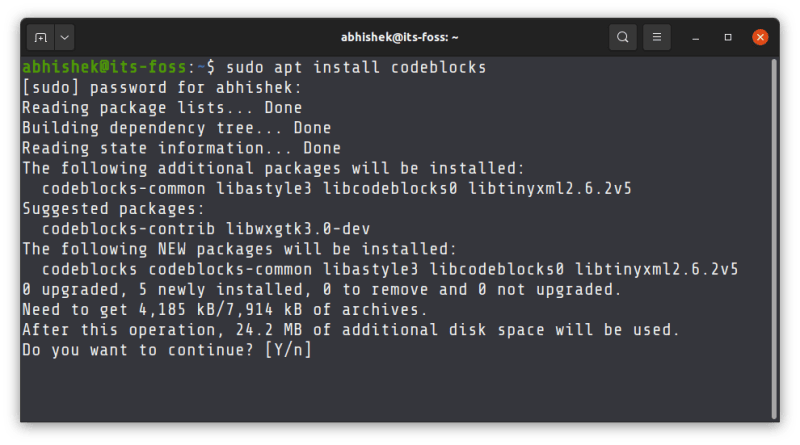Viewport: 800px width, 445px height.
Task: Click the green abhishek@its-foss prompt text
Action: point(104,68)
